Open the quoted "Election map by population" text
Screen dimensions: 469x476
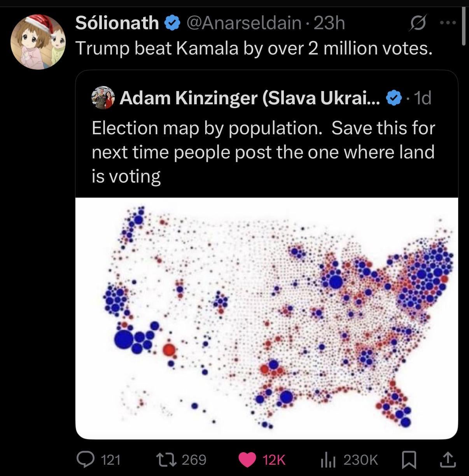click(x=263, y=152)
